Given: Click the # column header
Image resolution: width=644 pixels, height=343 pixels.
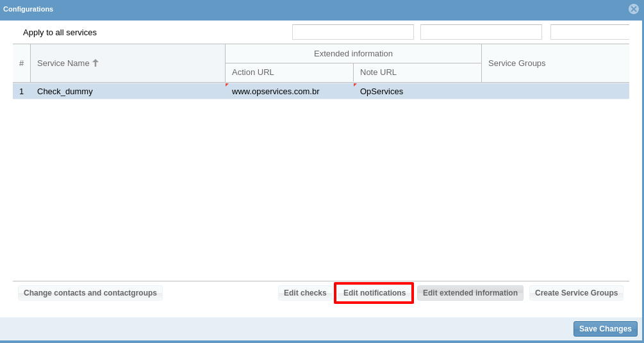Looking at the screenshot, I should tap(21, 63).
